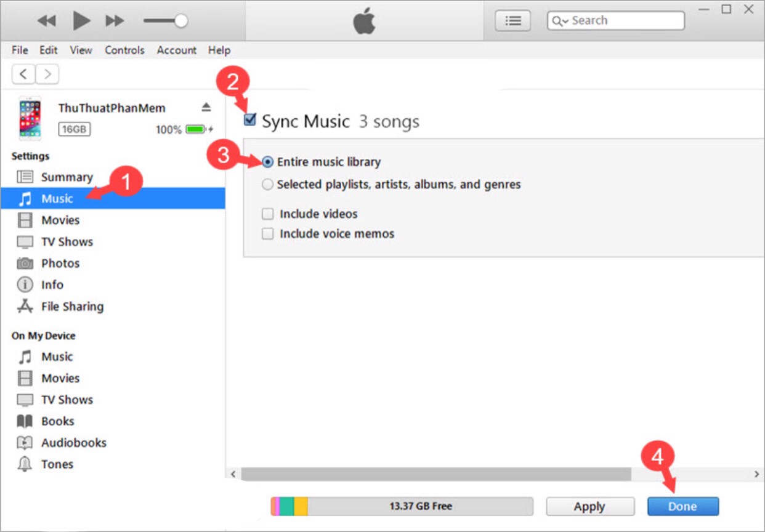Open the Account menu
This screenshot has width=765, height=532.
click(x=177, y=50)
